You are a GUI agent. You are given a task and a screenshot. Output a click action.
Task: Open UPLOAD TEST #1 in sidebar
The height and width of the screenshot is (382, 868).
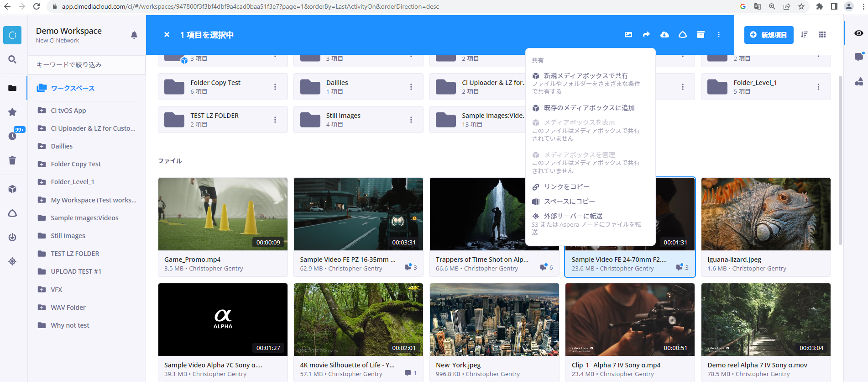[76, 271]
